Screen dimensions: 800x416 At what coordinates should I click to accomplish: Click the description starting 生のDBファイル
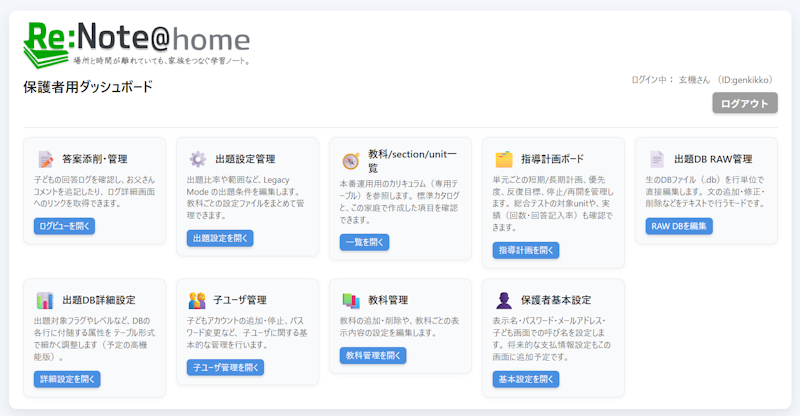706,192
